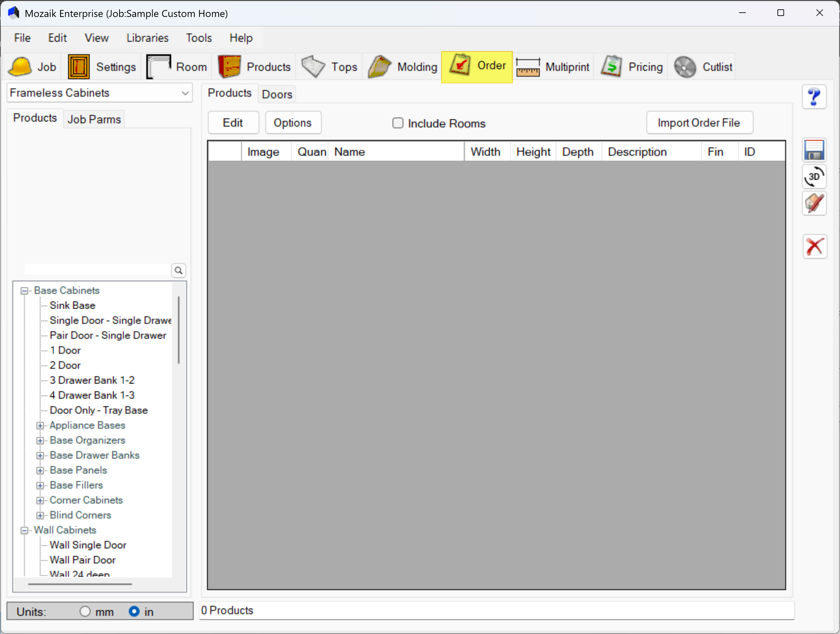Open the Cutlist saw blade icon
840x634 pixels.
[x=685, y=67]
